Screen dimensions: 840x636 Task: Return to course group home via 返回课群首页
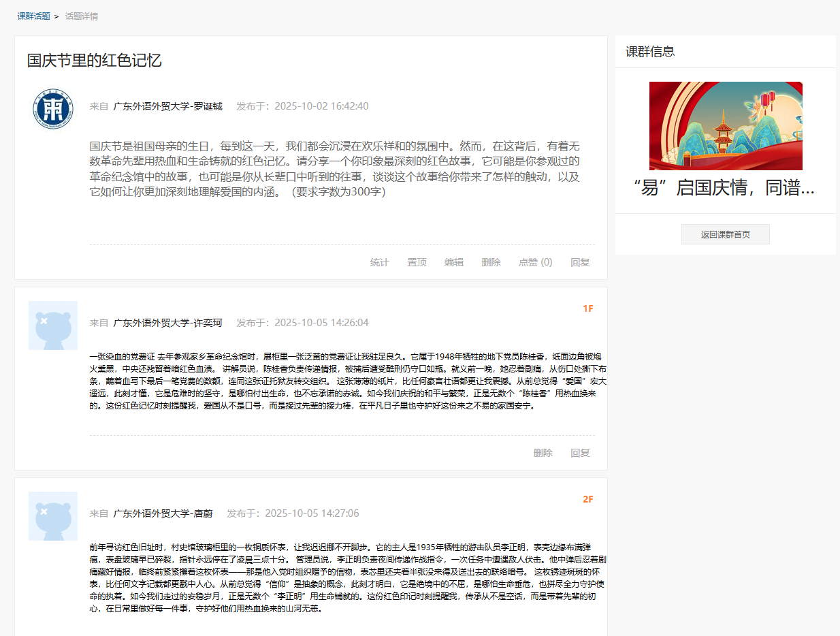[725, 234]
